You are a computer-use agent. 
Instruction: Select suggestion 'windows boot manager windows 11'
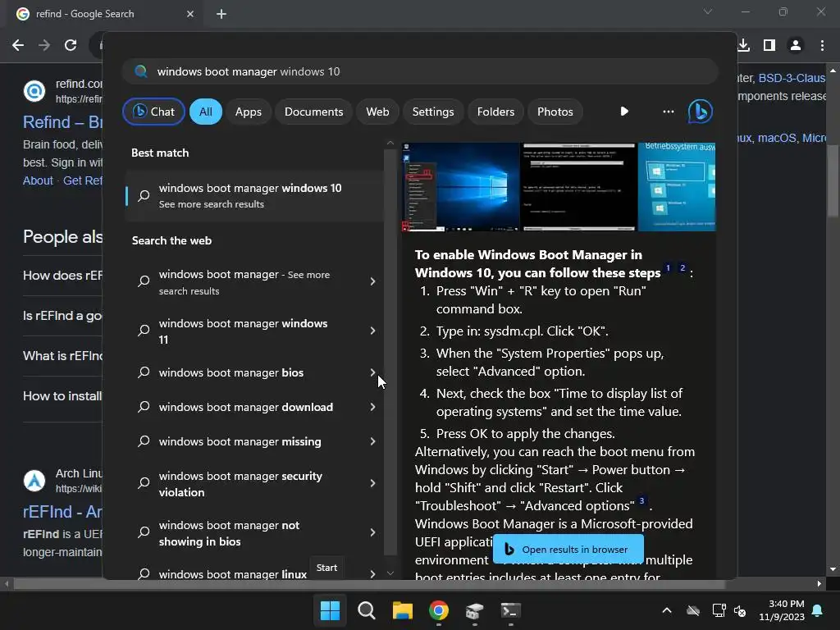tap(243, 331)
